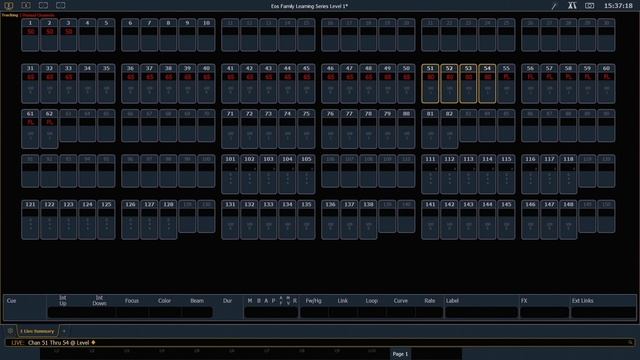Select channel 1 tile
Viewport: 640px width, 360px height.
pyautogui.click(x=30, y=35)
